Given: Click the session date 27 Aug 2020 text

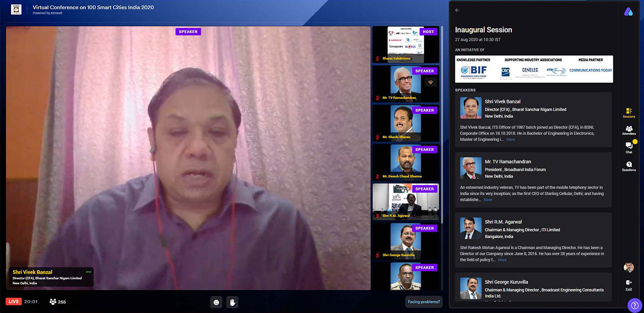Looking at the screenshot, I should (478, 40).
